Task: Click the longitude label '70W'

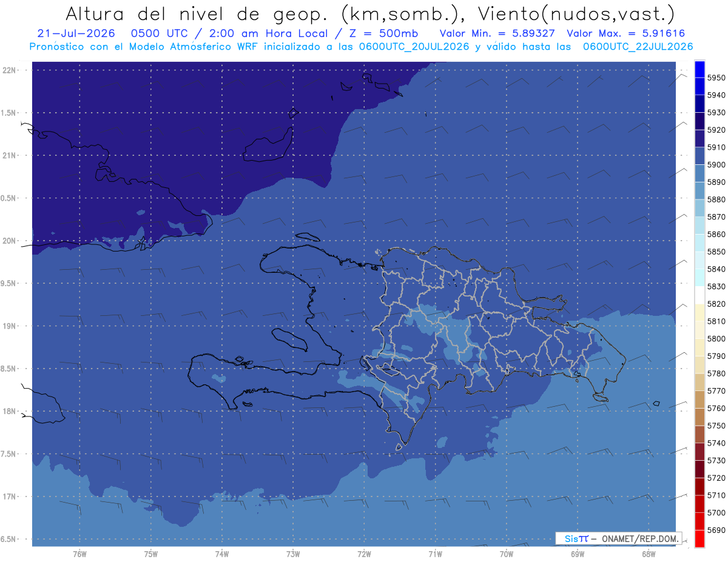Action: (506, 554)
